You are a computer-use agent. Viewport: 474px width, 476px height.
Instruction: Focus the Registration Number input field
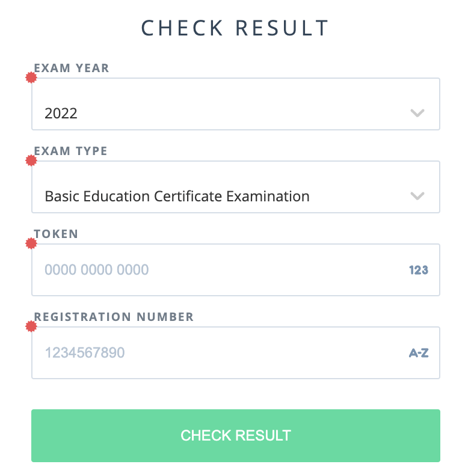[x=236, y=353]
